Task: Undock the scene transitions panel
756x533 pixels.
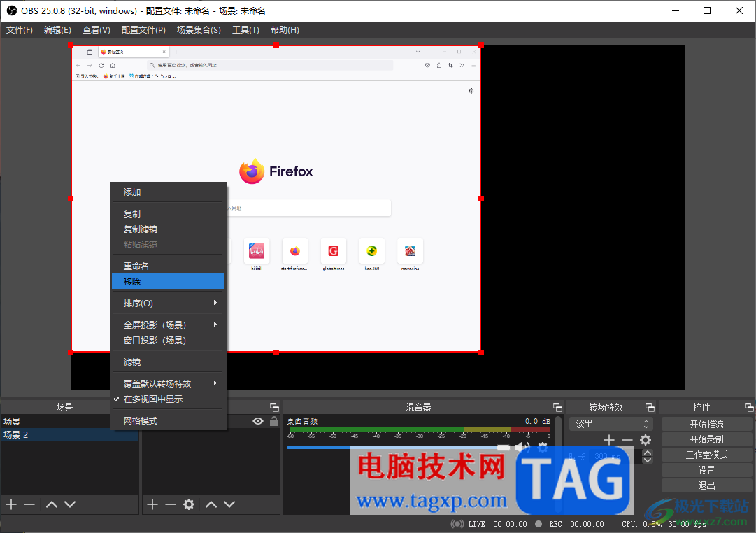Action: pyautogui.click(x=650, y=407)
